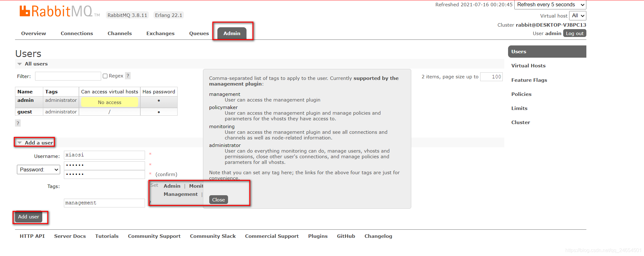Open the HTTP API footer link
644x256 pixels.
[32, 236]
